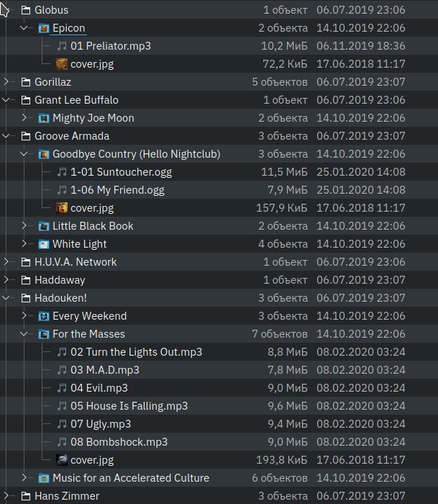
Task: Select the name 05 House Is Falling.mp3
Action: pyautogui.click(x=129, y=406)
